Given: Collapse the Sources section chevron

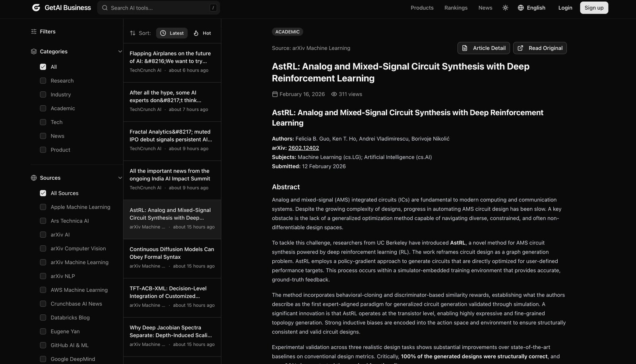Looking at the screenshot, I should pos(120,178).
